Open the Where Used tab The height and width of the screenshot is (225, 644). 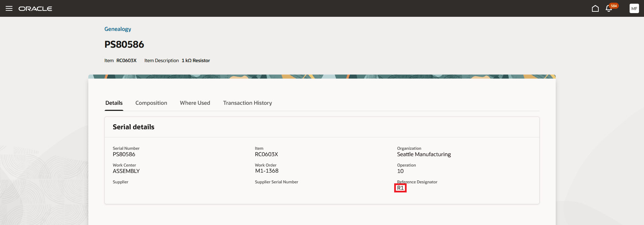click(195, 103)
